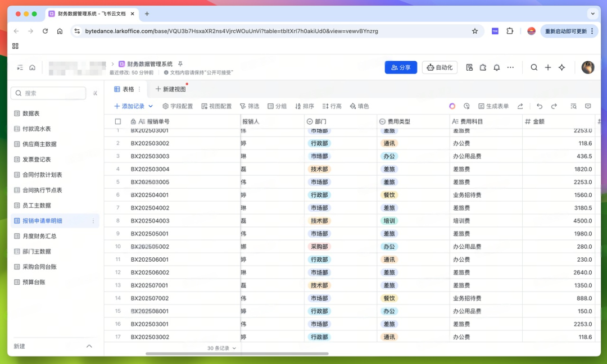Open the notifications bell icon

pos(497,67)
